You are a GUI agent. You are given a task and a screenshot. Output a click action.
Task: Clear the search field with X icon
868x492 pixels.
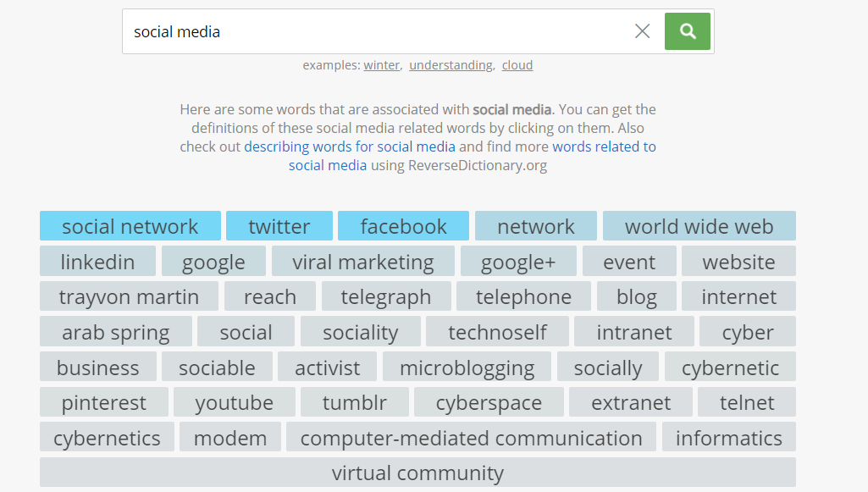click(642, 31)
